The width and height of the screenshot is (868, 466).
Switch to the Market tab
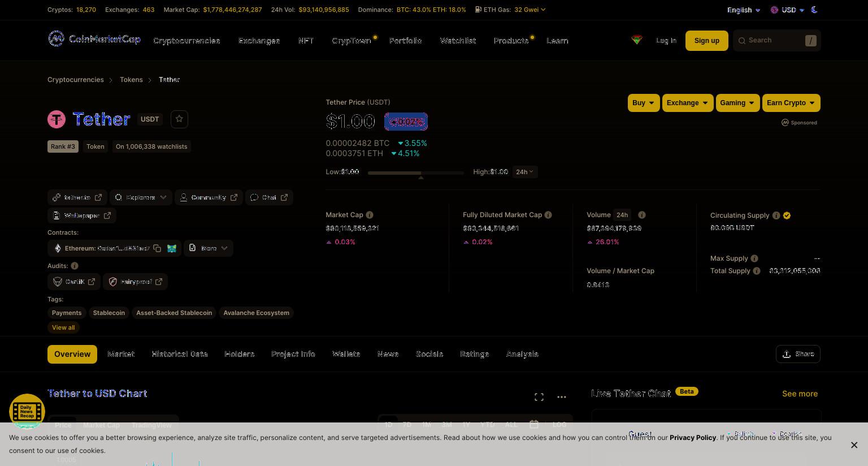(121, 354)
